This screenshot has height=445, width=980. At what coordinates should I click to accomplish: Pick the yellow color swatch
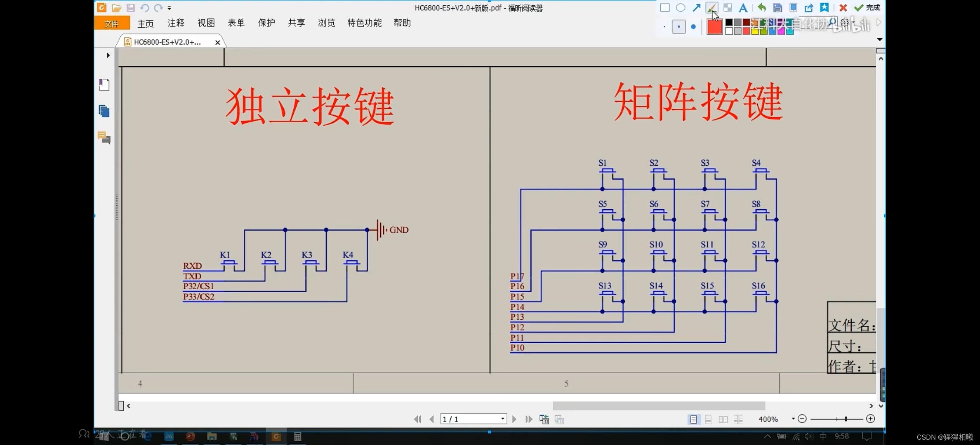pyautogui.click(x=755, y=31)
